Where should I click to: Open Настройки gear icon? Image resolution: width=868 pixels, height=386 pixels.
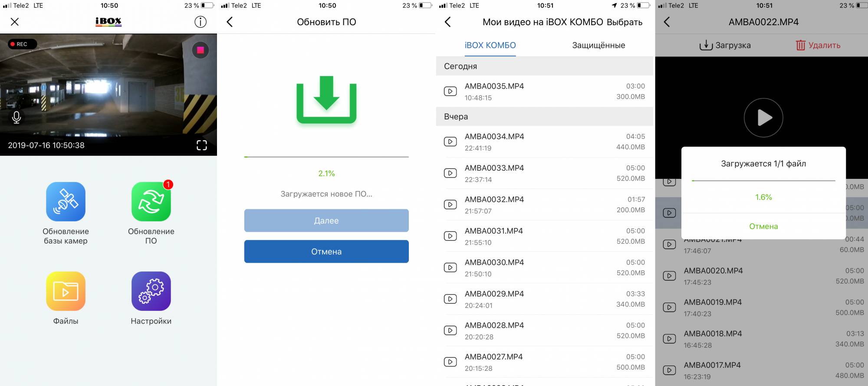point(151,291)
